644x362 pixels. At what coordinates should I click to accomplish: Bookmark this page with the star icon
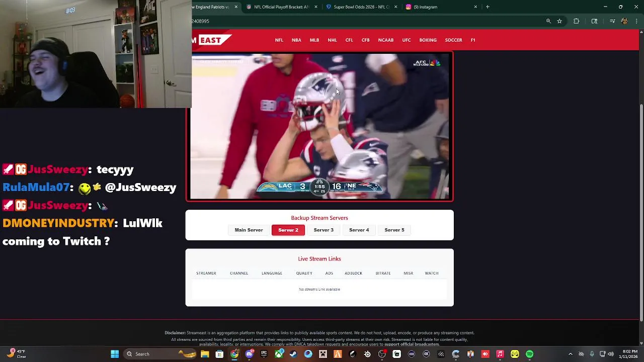click(x=559, y=21)
